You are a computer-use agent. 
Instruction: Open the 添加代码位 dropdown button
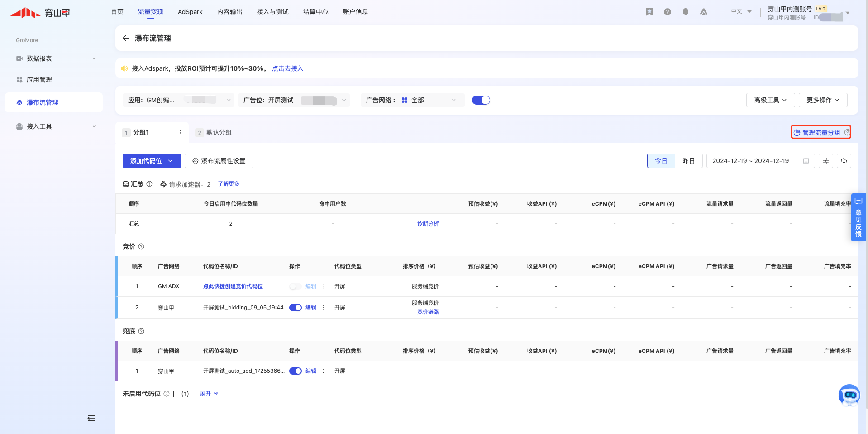click(x=152, y=161)
